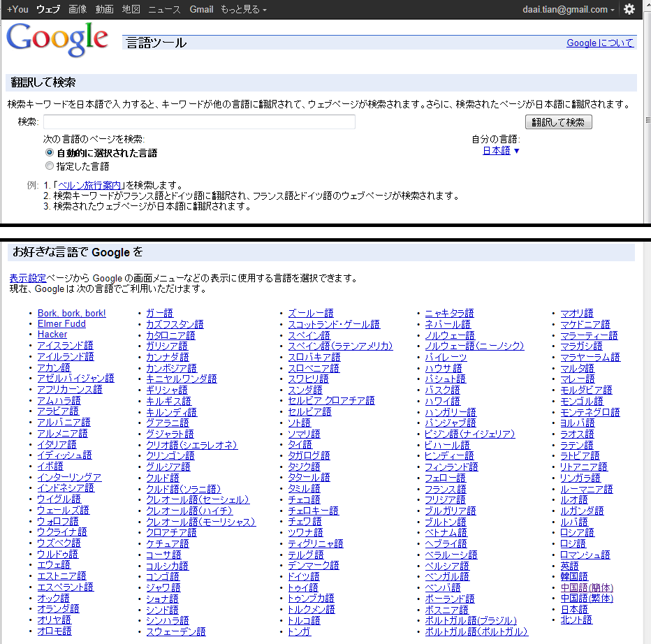Screen dimensions: 651x644
Task: Select エスペラント語 language link
Action: click(x=65, y=587)
